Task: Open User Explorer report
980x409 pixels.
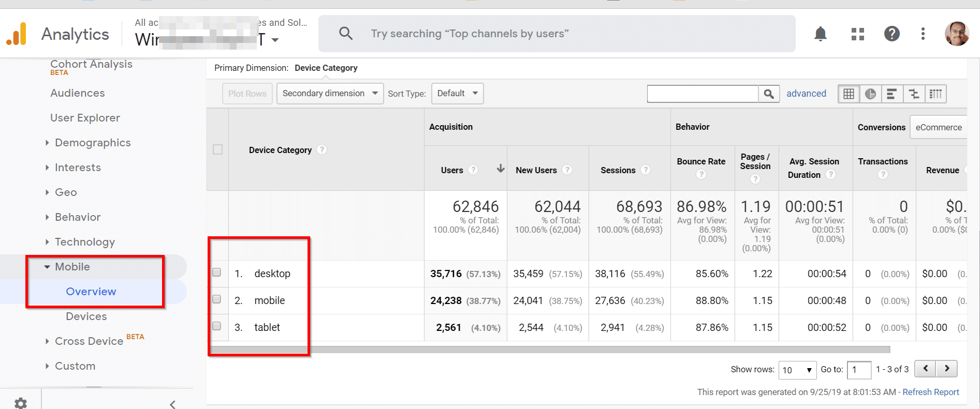Action: [x=85, y=118]
